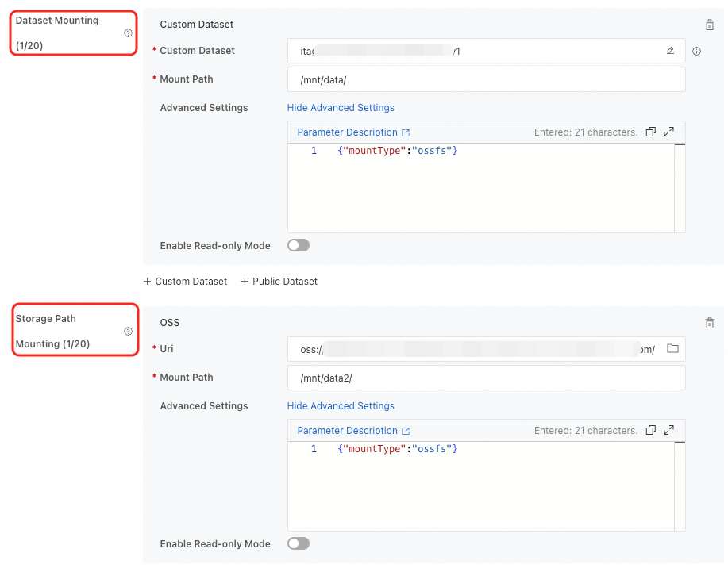Copy the Custom Dataset advanced settings JSON
The image size is (728, 568).
pyautogui.click(x=651, y=132)
